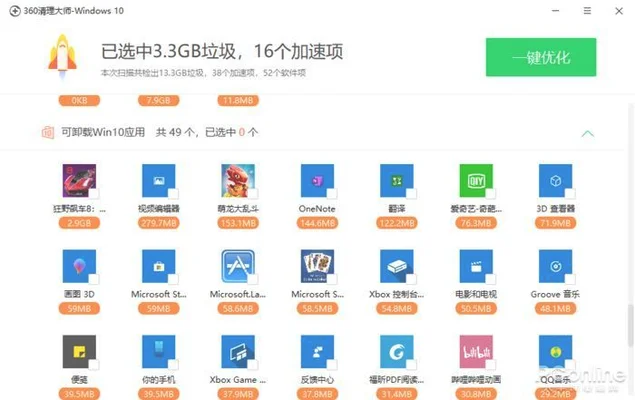635x400 pixels.
Task: Click the 279.7MB size badge
Action: click(x=159, y=223)
